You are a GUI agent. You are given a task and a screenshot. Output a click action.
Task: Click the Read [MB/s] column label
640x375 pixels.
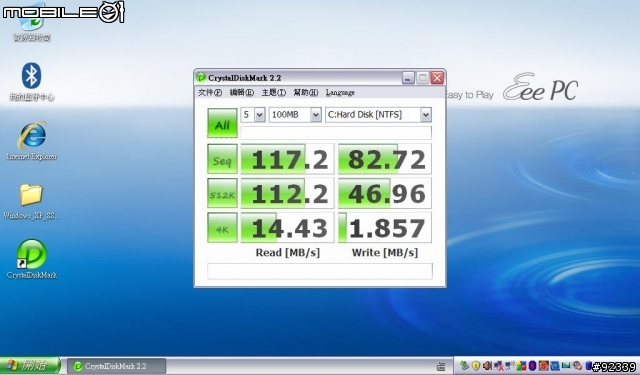tap(288, 253)
